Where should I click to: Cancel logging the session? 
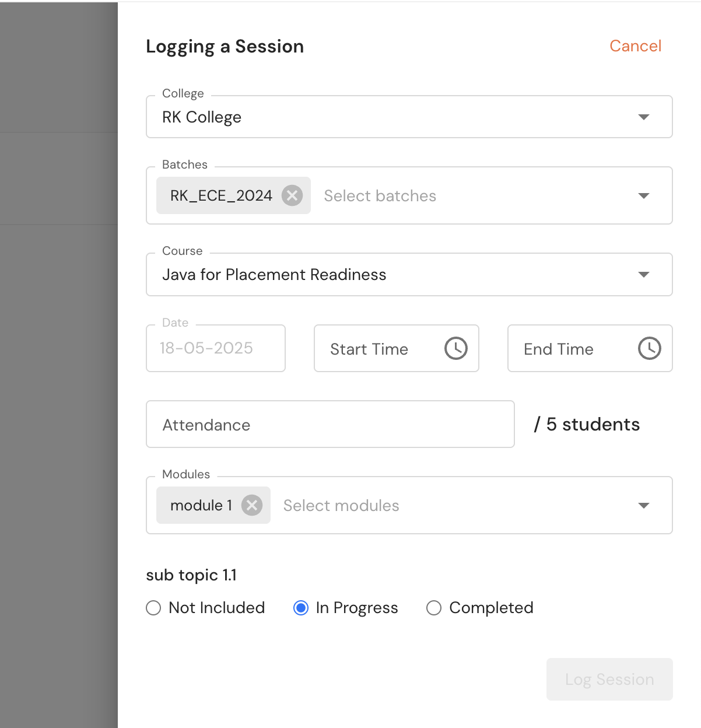click(x=635, y=46)
